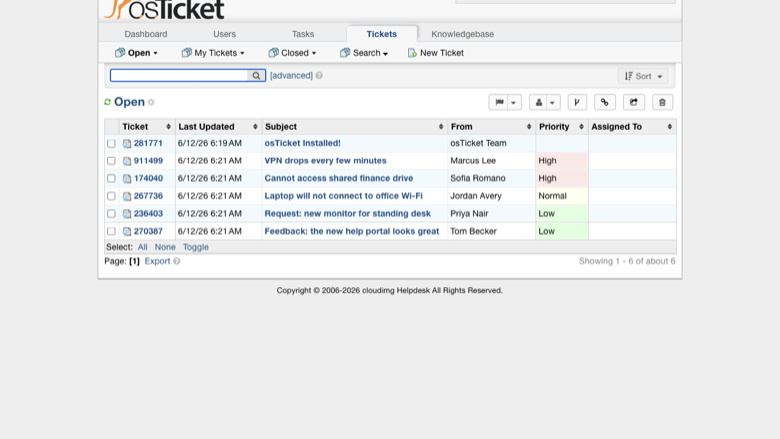This screenshot has width=780, height=439.
Task: Open 'VPN drops every few minutes'
Action: click(x=325, y=161)
